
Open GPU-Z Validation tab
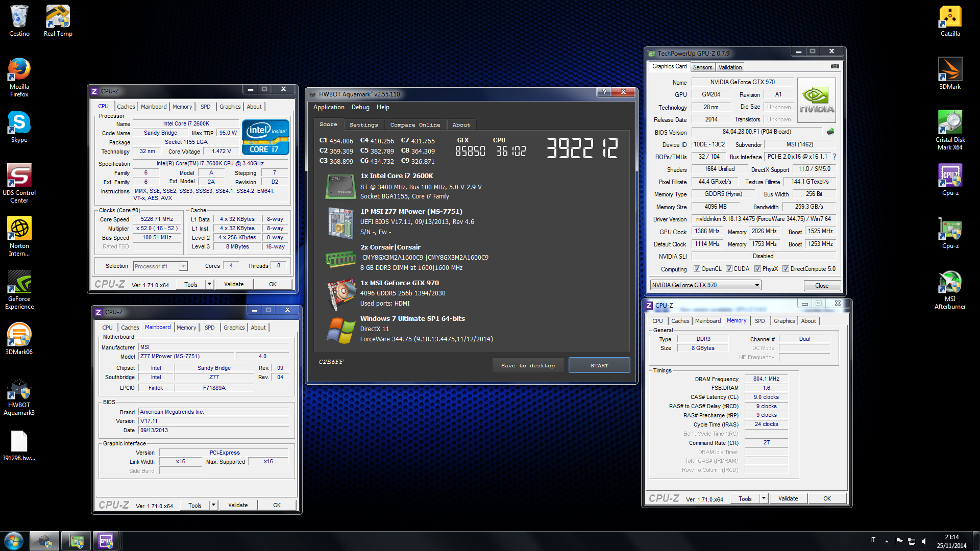730,67
